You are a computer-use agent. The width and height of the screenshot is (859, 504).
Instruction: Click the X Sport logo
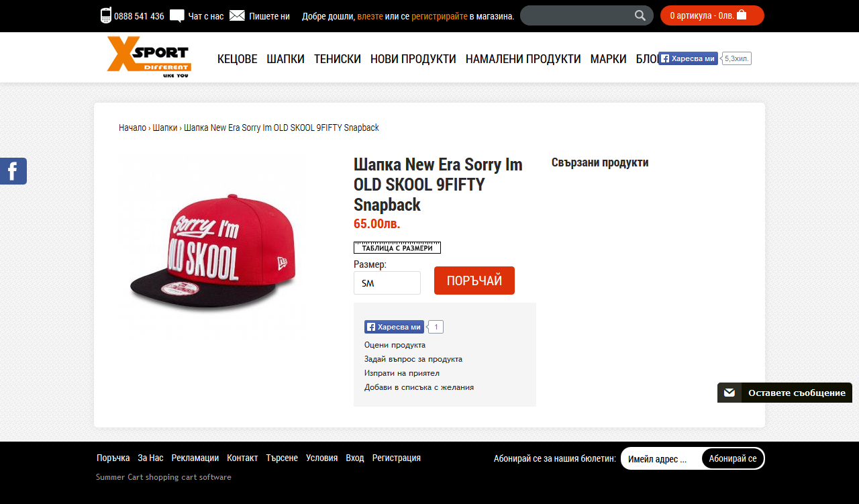coord(149,57)
